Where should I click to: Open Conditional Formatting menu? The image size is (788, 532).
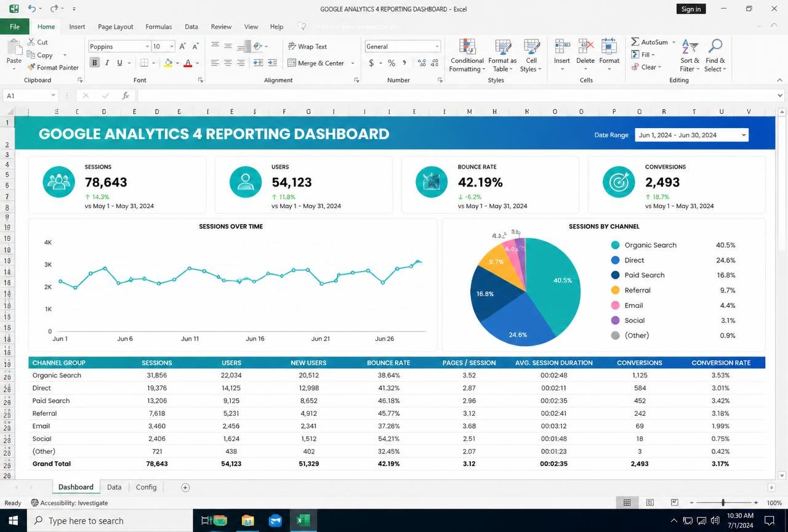467,55
